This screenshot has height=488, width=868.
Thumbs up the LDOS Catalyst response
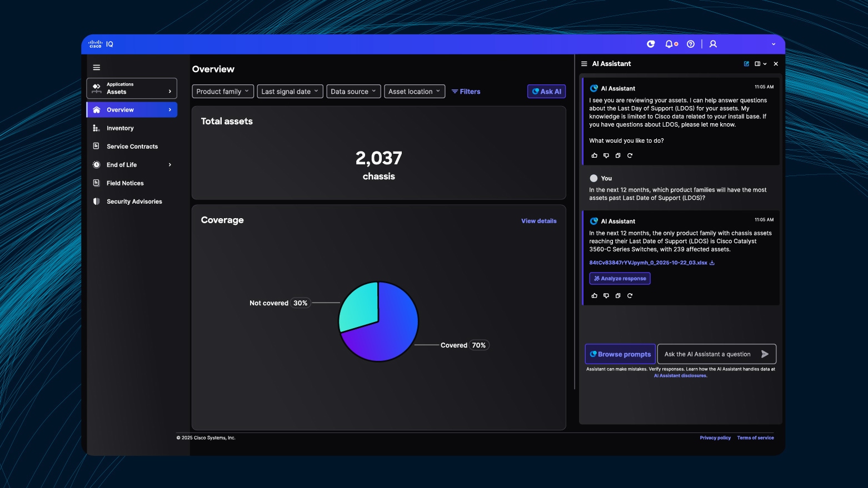pyautogui.click(x=594, y=295)
